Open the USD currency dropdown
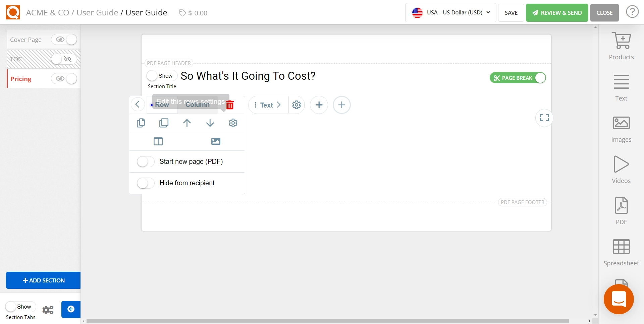This screenshot has width=644, height=324. [x=450, y=13]
